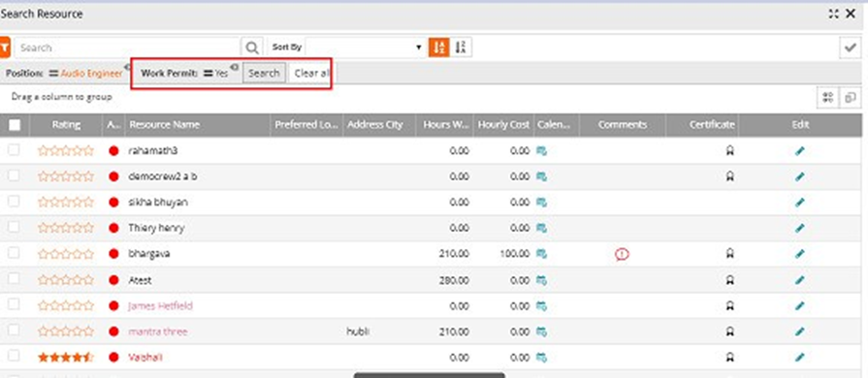
Task: Click the 280.00 hours cell for Atest
Action: [x=454, y=280]
